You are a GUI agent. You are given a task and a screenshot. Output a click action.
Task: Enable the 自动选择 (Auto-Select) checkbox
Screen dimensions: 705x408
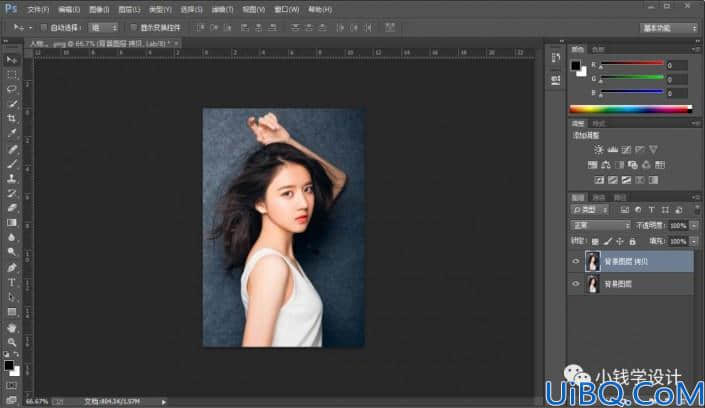(44, 28)
